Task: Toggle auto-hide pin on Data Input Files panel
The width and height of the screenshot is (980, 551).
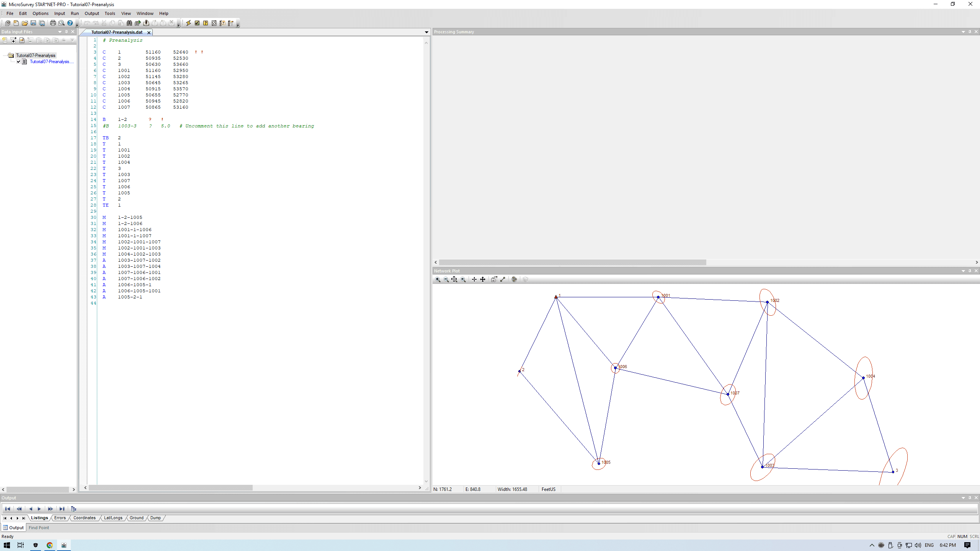Action: (x=66, y=32)
